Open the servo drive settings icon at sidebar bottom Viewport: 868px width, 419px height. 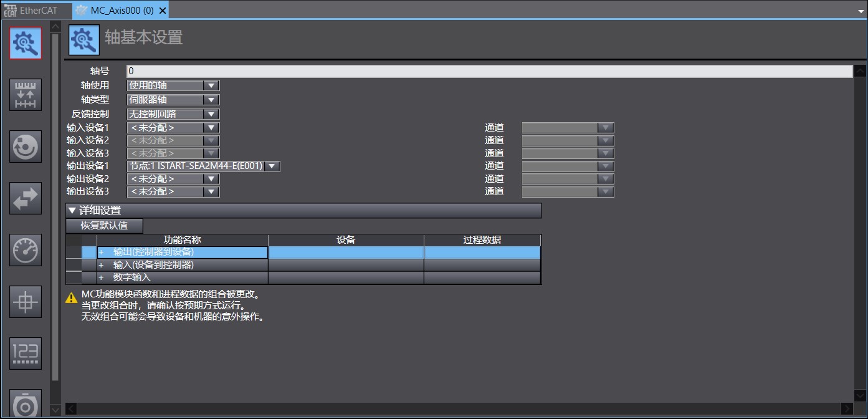(25, 404)
